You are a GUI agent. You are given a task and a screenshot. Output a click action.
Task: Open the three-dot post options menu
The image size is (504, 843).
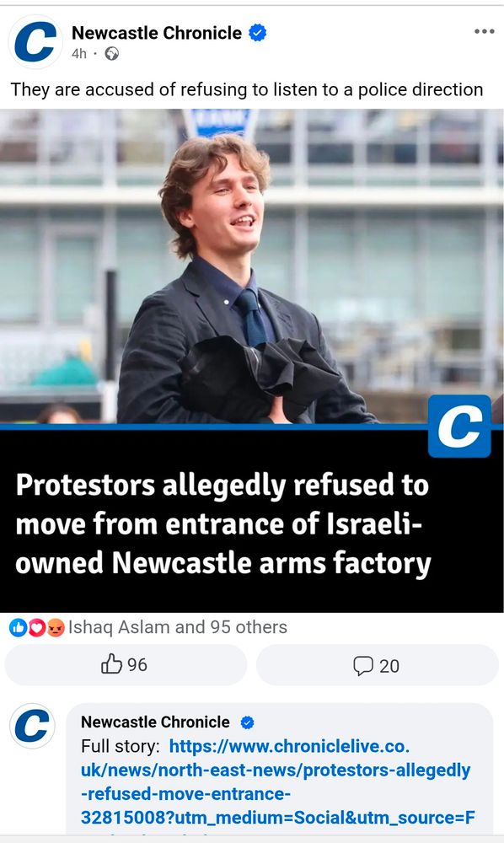(x=484, y=32)
